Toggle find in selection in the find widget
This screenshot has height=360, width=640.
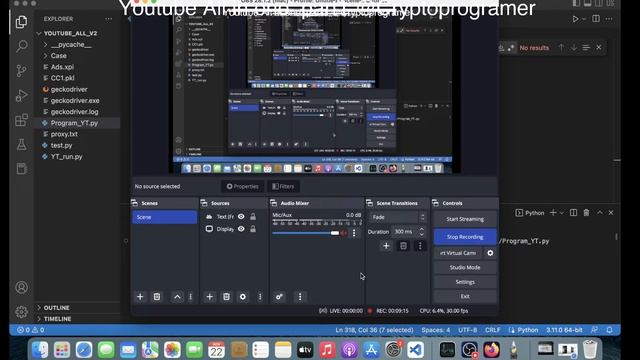(x=587, y=48)
